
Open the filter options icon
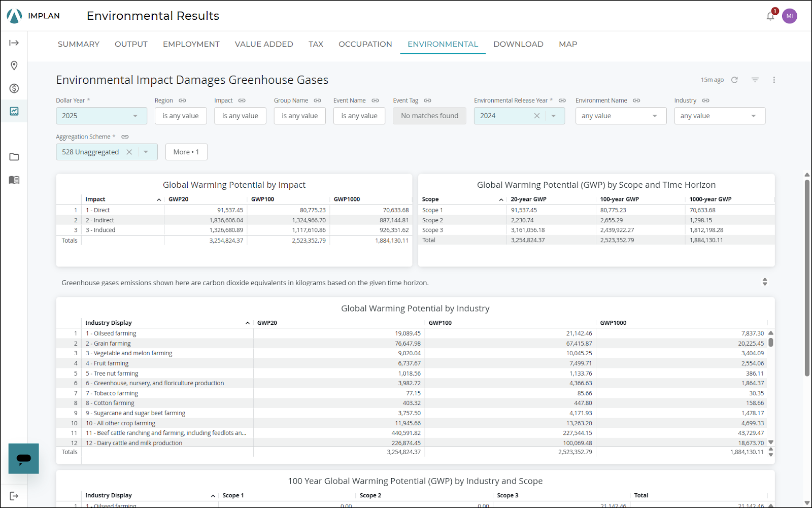point(755,80)
